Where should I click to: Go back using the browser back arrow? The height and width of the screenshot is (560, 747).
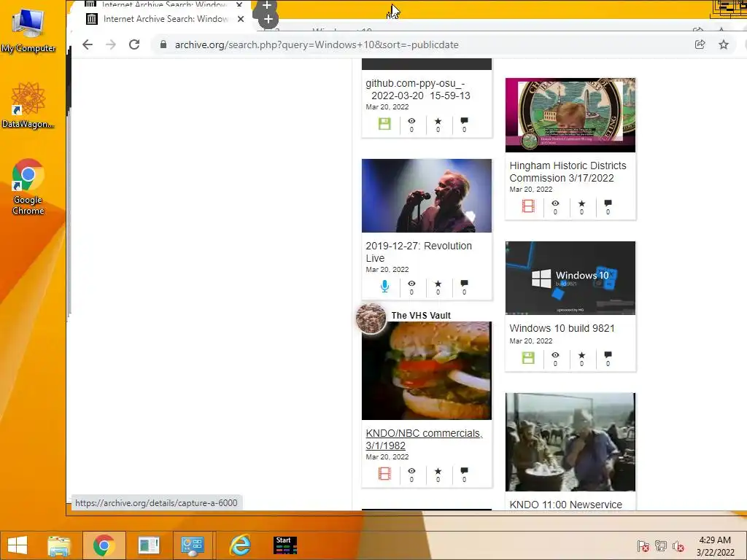point(88,44)
